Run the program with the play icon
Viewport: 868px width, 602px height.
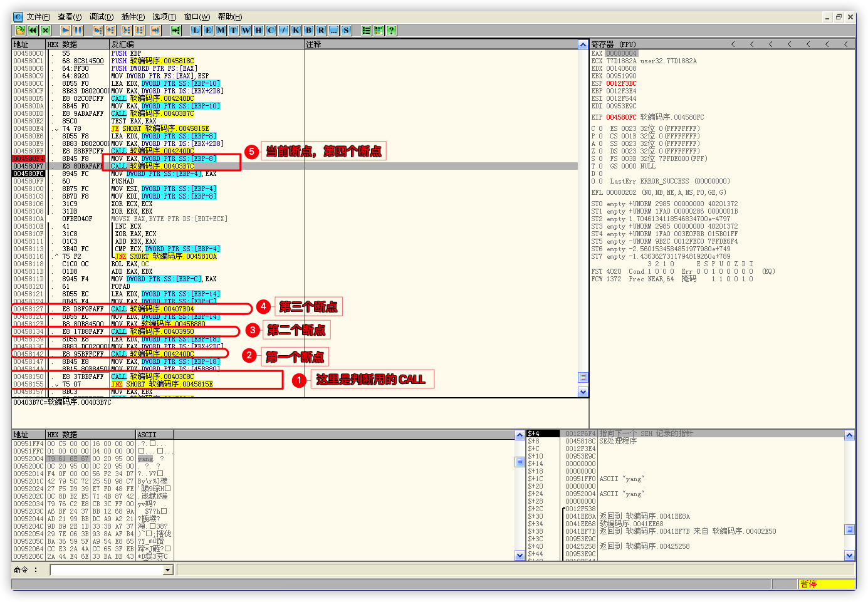click(x=65, y=30)
